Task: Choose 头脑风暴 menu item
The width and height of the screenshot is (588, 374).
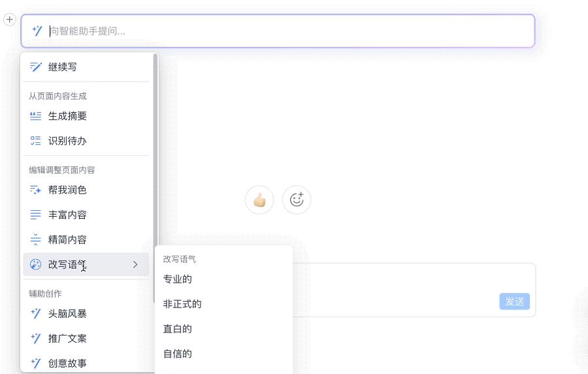Action: pyautogui.click(x=86, y=314)
